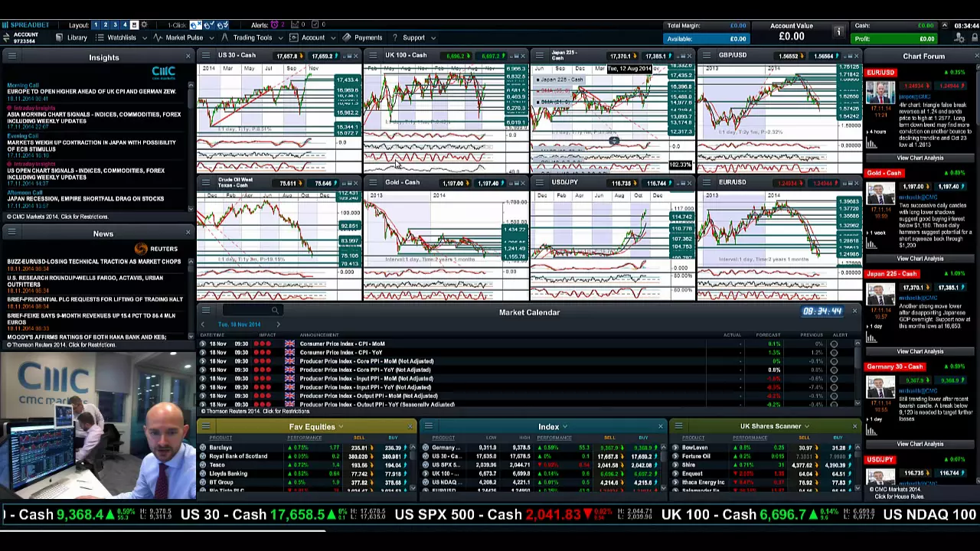Expand the Support dropdown arrow
The image size is (980, 551).
click(433, 37)
